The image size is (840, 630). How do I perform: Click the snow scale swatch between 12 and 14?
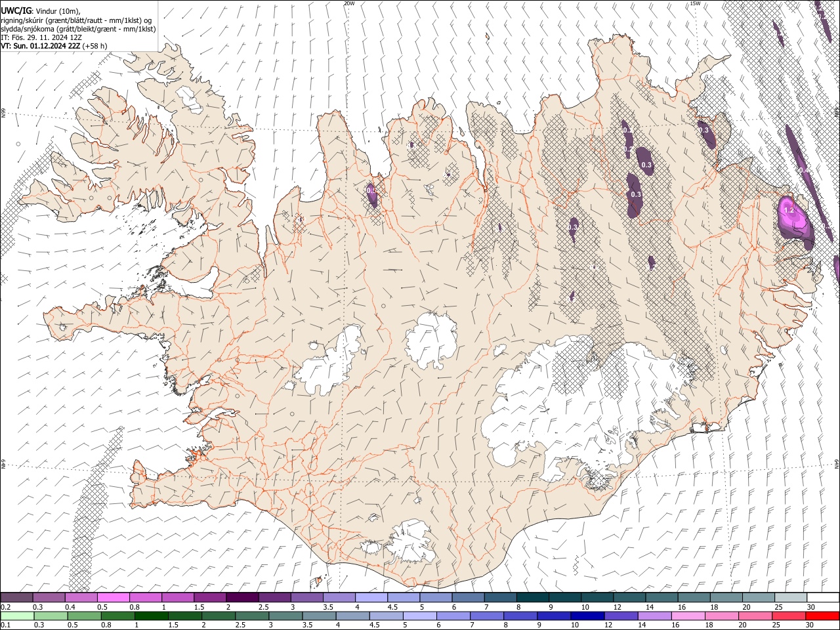click(x=630, y=598)
